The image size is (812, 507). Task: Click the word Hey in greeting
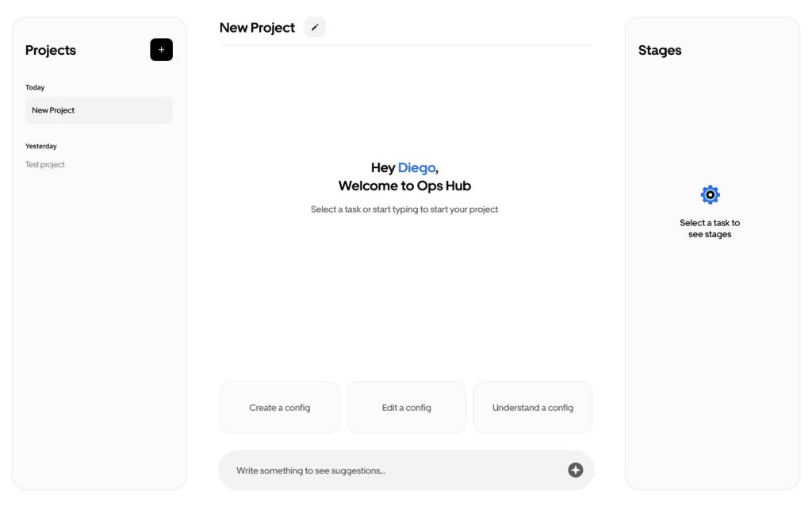[383, 168]
